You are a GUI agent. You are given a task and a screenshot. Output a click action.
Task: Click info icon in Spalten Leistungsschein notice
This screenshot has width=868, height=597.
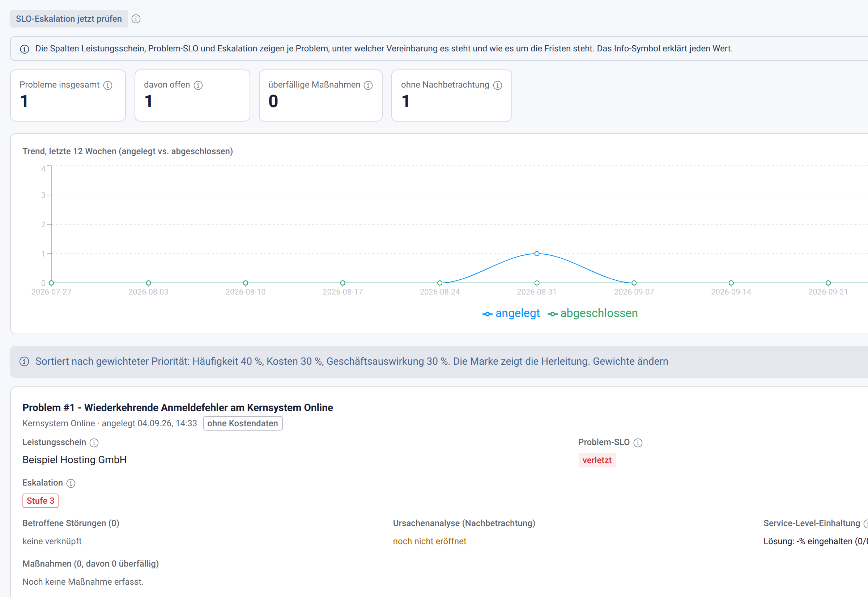[x=25, y=49]
